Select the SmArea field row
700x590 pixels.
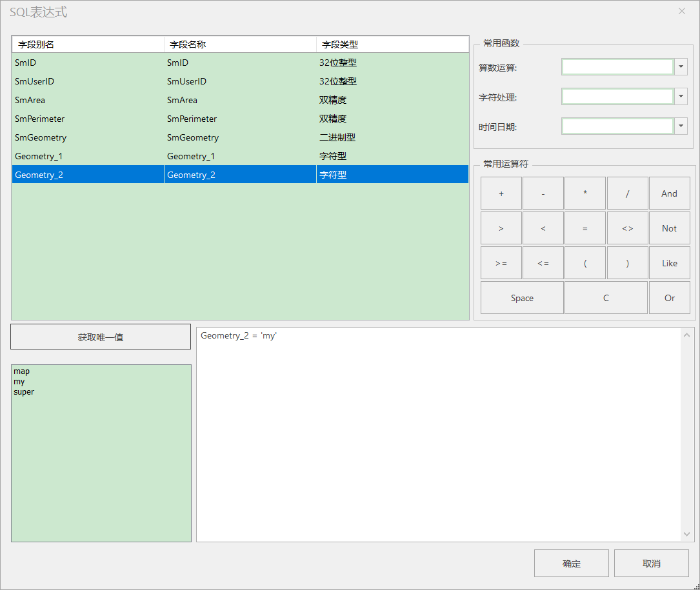(x=240, y=100)
